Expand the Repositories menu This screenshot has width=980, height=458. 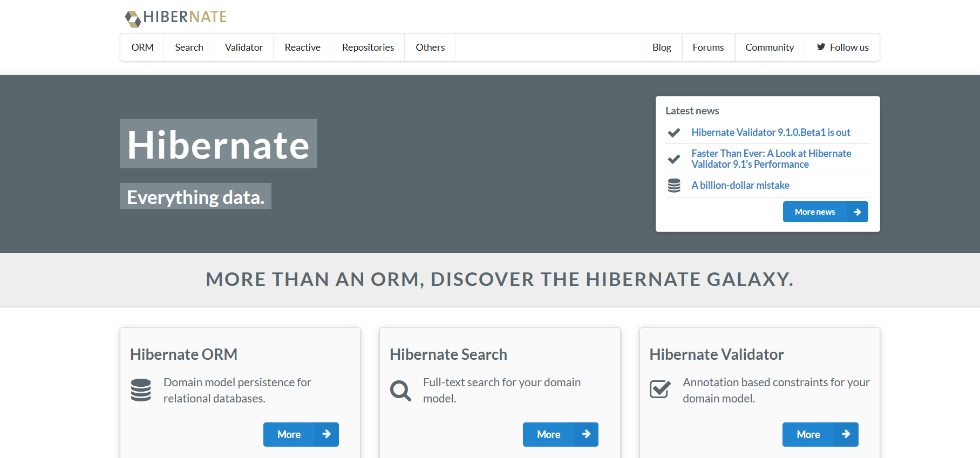point(368,47)
